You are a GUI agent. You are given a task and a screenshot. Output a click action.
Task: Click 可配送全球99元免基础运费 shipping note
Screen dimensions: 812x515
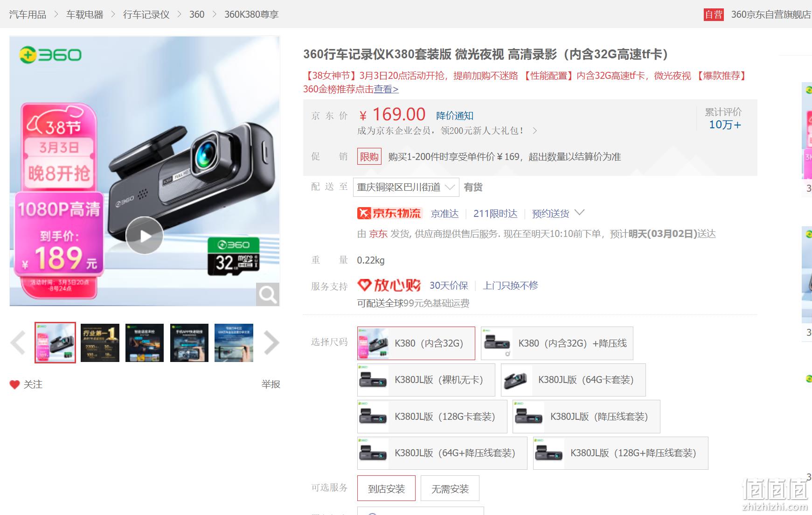point(413,303)
